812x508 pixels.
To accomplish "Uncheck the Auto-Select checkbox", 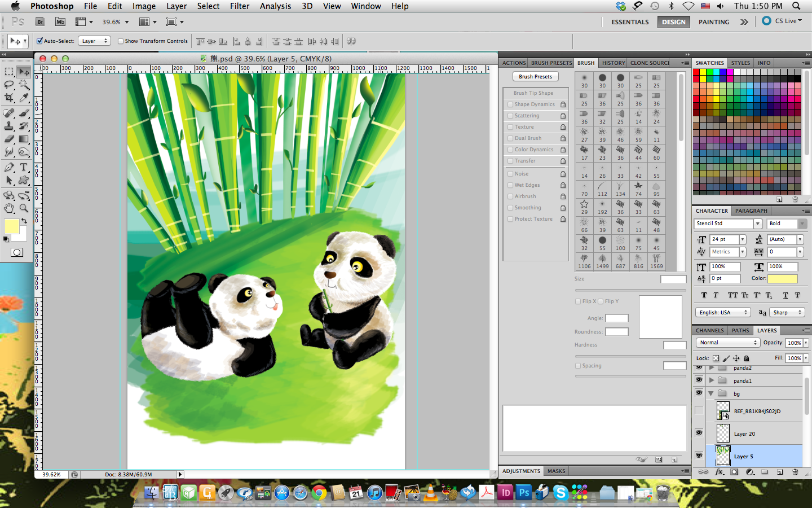I will (x=39, y=41).
